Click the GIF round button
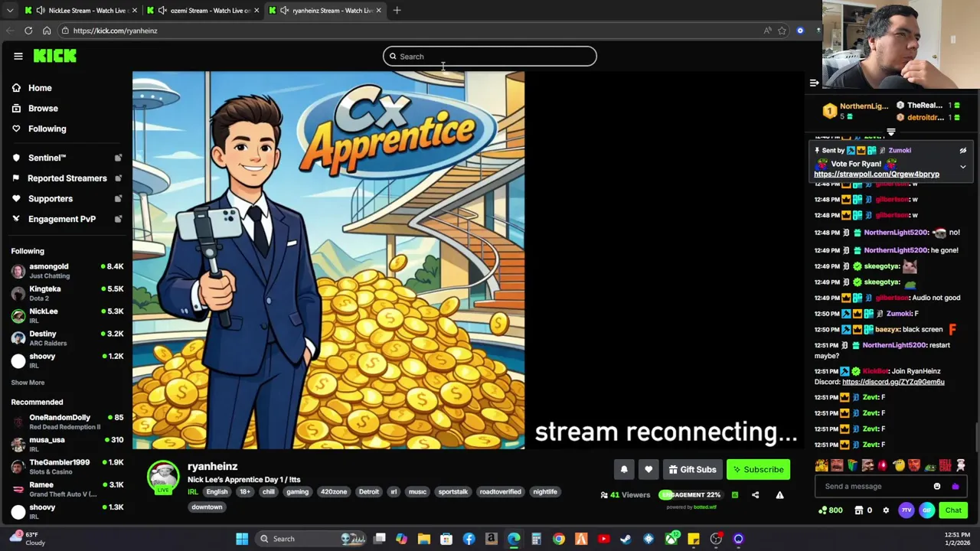The height and width of the screenshot is (551, 980). (x=926, y=510)
